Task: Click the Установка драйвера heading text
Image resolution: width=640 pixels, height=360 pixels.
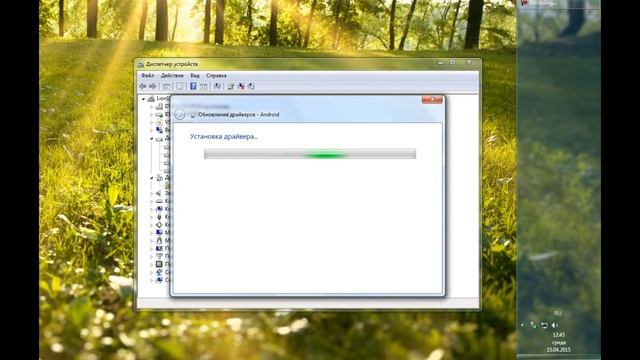Action: pos(224,136)
